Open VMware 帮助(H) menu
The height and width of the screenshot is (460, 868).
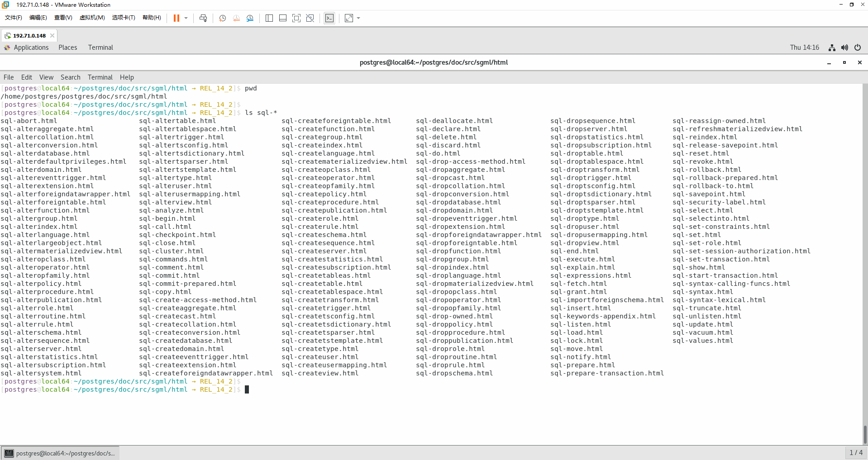pos(152,18)
